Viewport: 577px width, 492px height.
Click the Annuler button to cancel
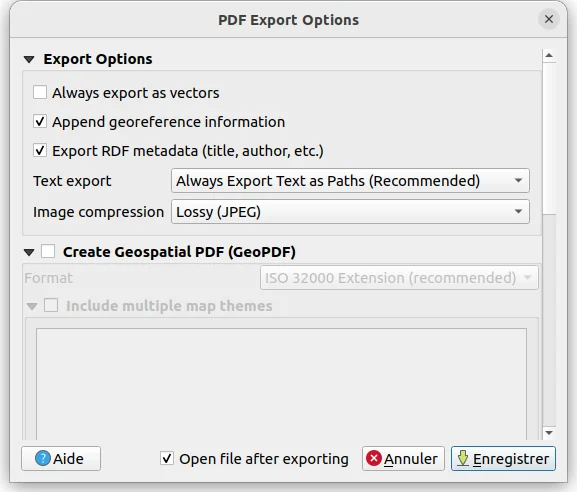click(403, 459)
